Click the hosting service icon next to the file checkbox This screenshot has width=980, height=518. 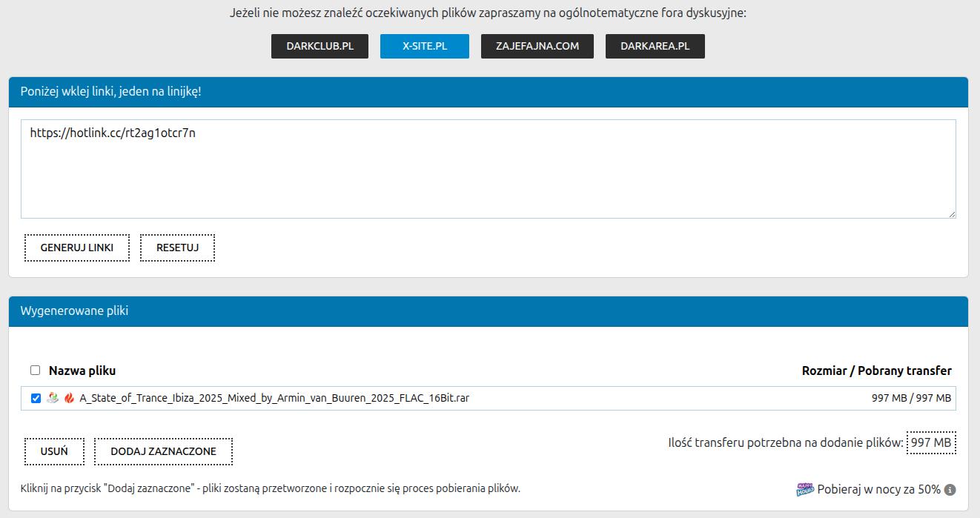(x=53, y=398)
